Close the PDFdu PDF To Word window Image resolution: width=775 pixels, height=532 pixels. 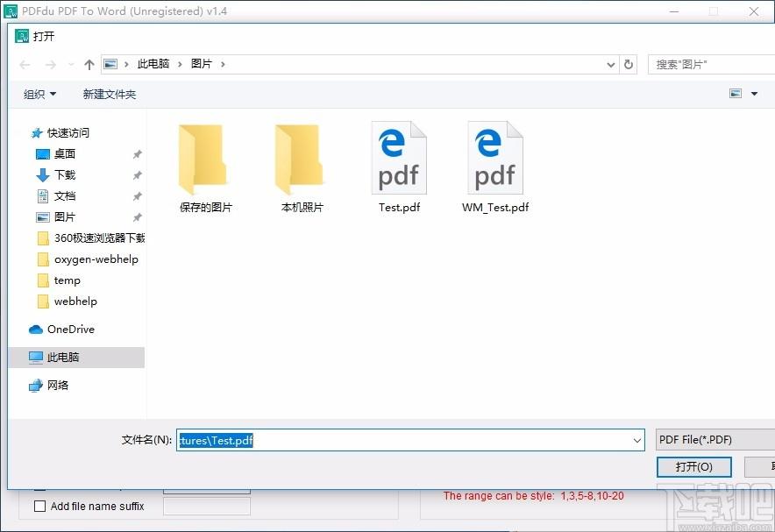(x=753, y=11)
